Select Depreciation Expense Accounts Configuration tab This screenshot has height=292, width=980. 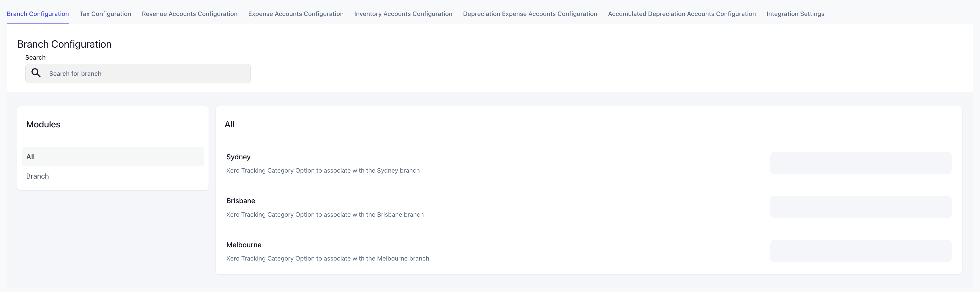pos(530,14)
